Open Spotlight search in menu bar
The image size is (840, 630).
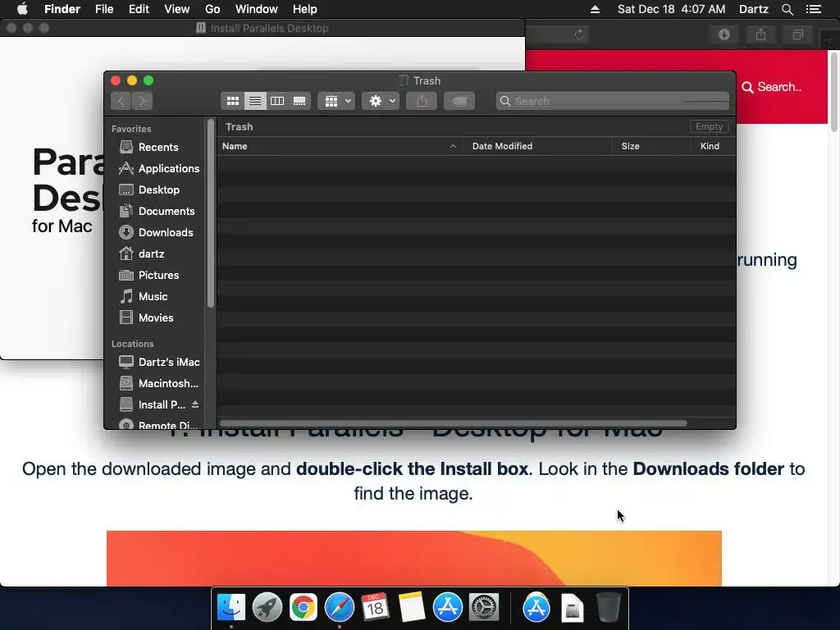(x=787, y=9)
